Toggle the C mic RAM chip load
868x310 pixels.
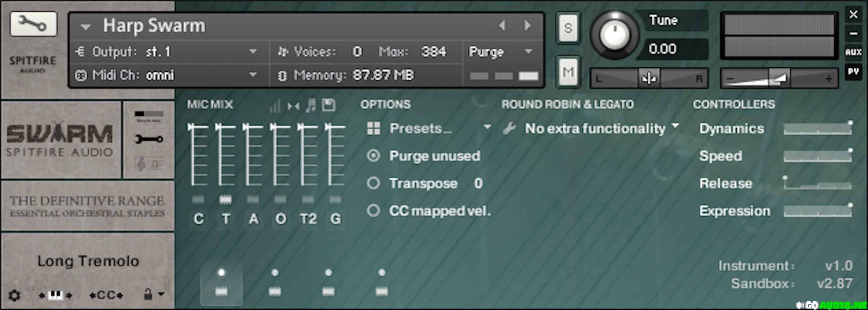[x=198, y=199]
